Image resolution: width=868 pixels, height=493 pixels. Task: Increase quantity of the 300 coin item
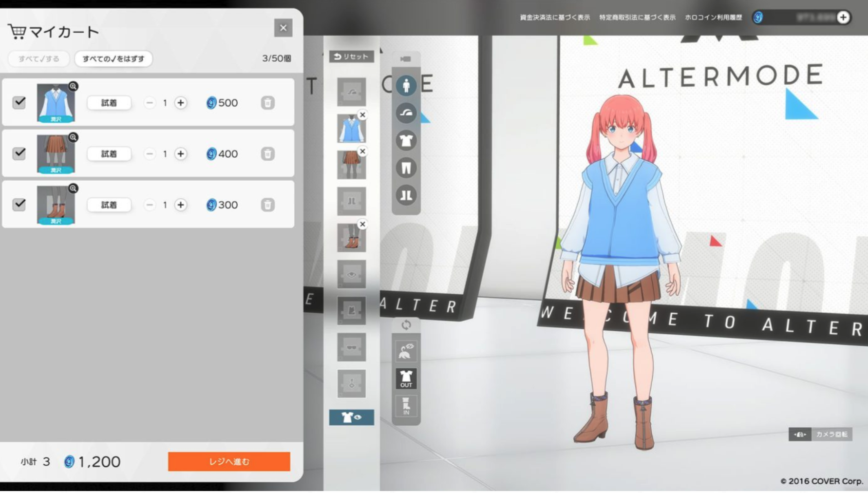[x=181, y=205]
